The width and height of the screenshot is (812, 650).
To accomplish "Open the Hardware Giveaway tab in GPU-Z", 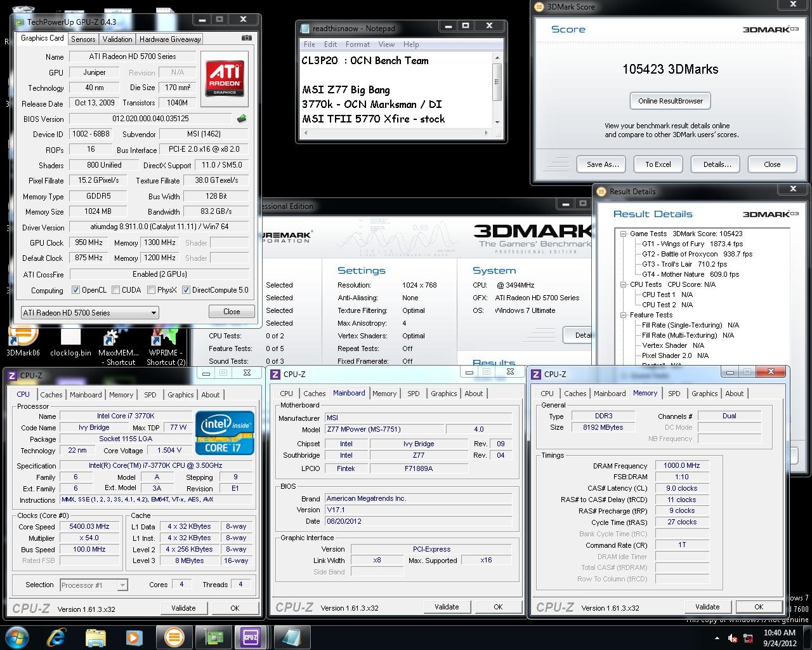I will point(170,39).
